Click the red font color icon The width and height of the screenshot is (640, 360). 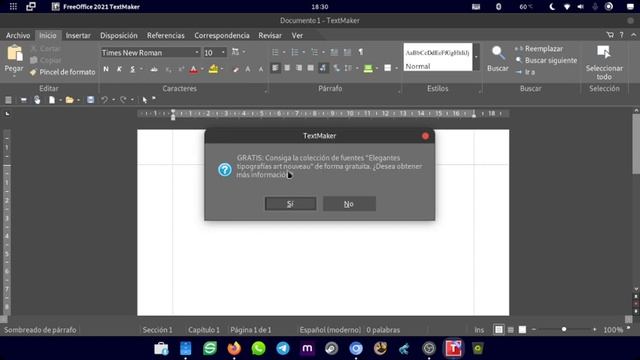[193, 69]
